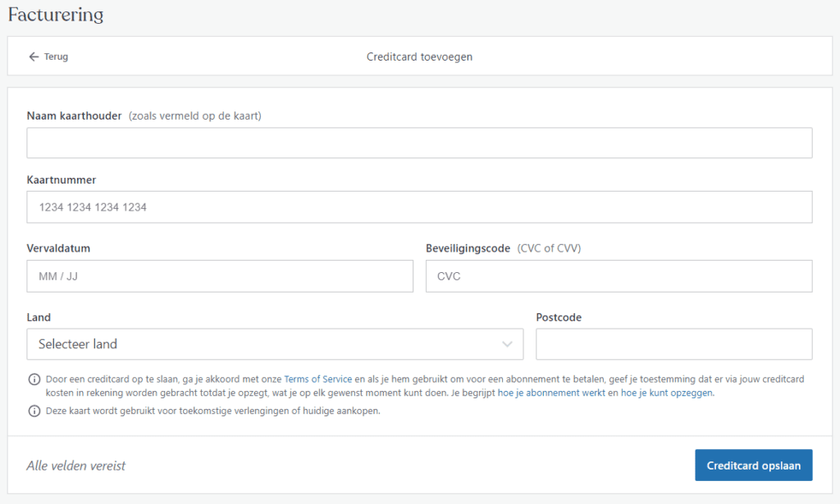Click the 'Naam kaarthouder' label

(75, 116)
